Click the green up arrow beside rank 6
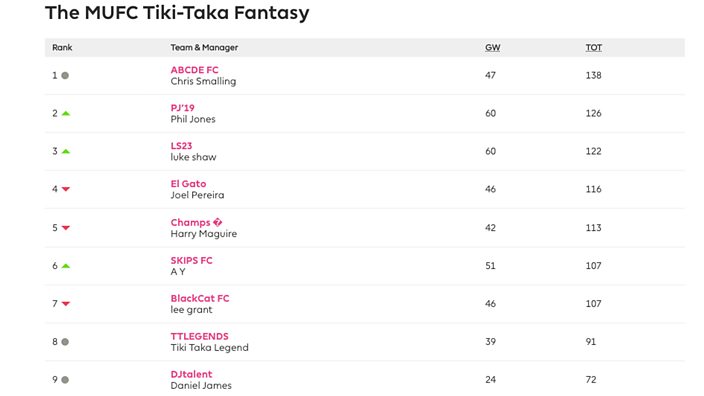 point(66,266)
